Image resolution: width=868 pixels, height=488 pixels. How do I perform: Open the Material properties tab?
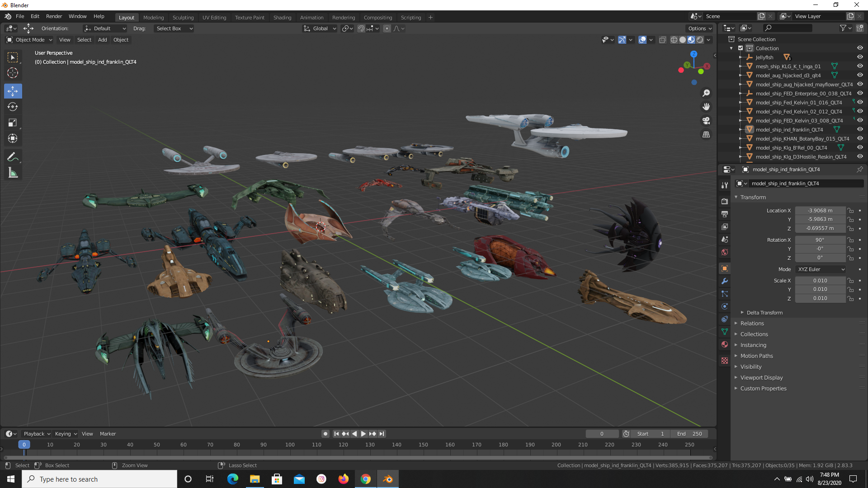[x=725, y=344]
